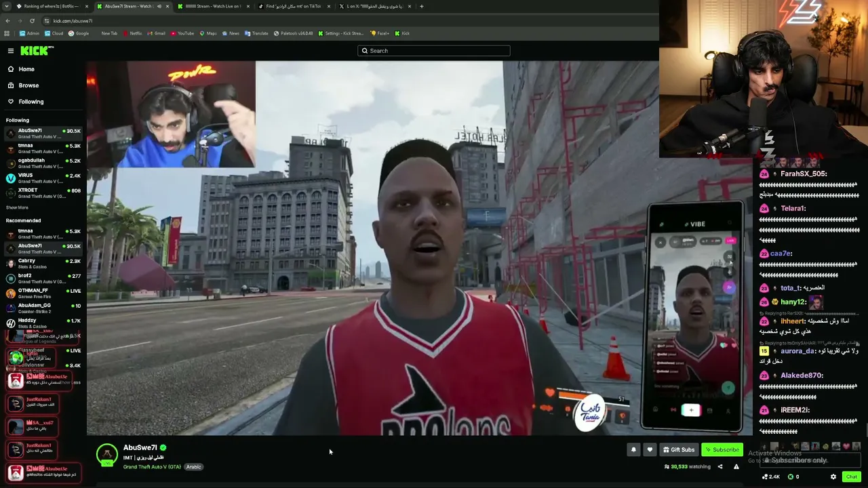
Task: Open the Admin bookmark
Action: [x=29, y=33]
